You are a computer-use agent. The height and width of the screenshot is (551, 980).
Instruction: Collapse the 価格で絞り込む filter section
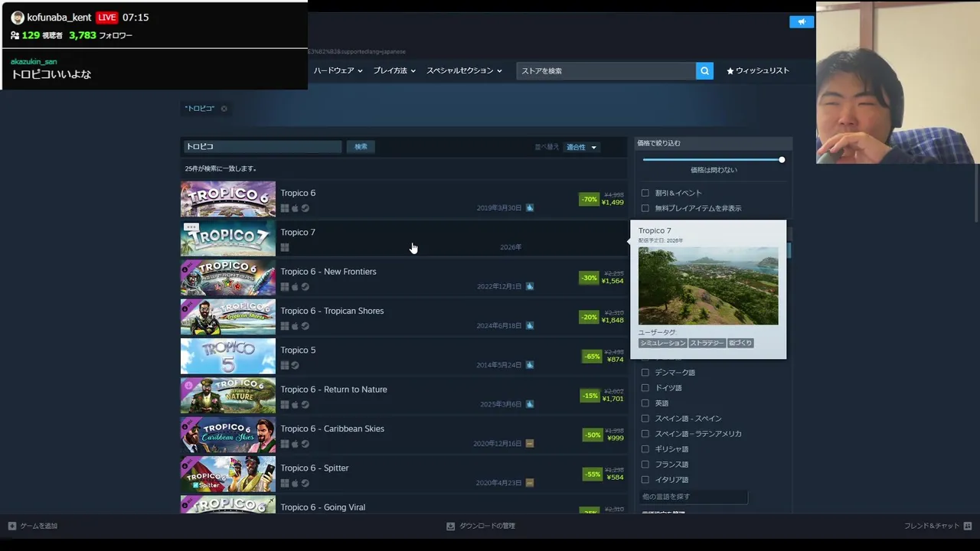coord(714,143)
